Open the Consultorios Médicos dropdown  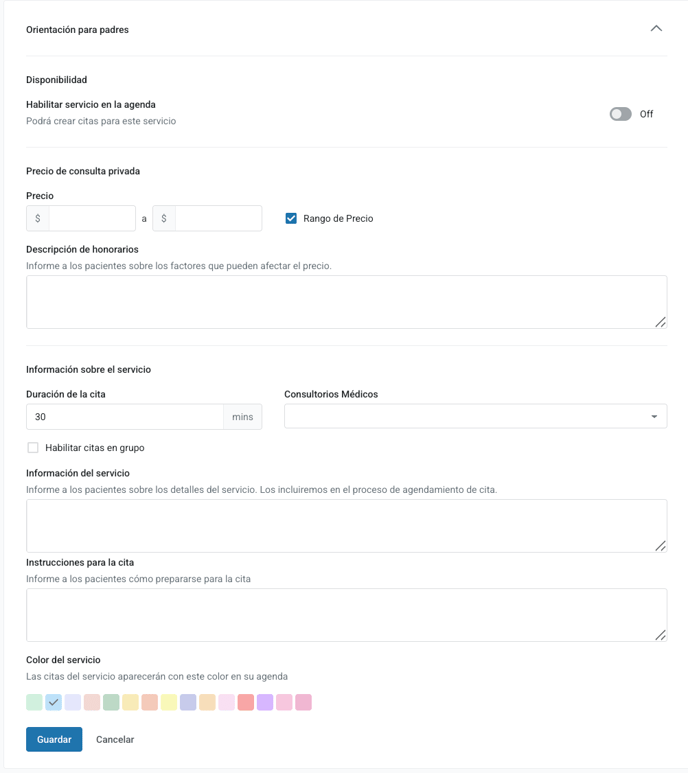[476, 416]
